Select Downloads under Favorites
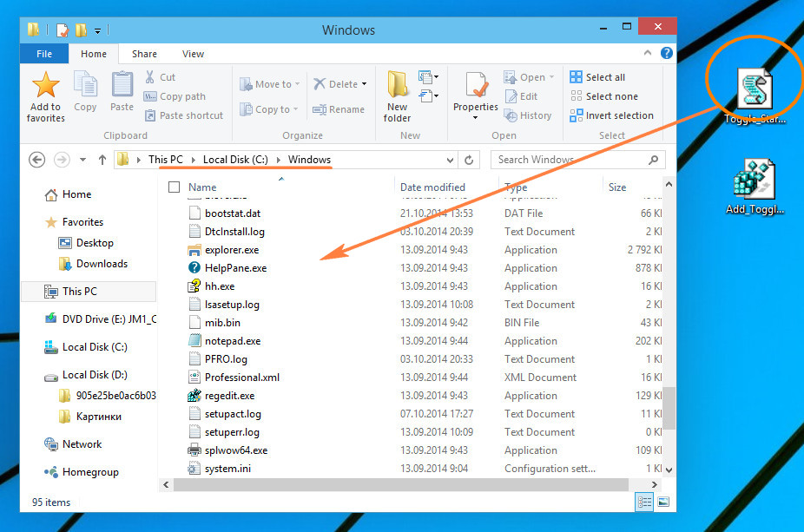Image resolution: width=804 pixels, height=532 pixels. coord(93,264)
